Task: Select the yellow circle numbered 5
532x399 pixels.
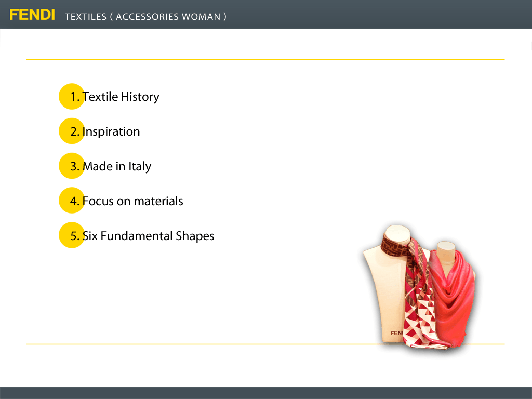Action: [x=72, y=235]
